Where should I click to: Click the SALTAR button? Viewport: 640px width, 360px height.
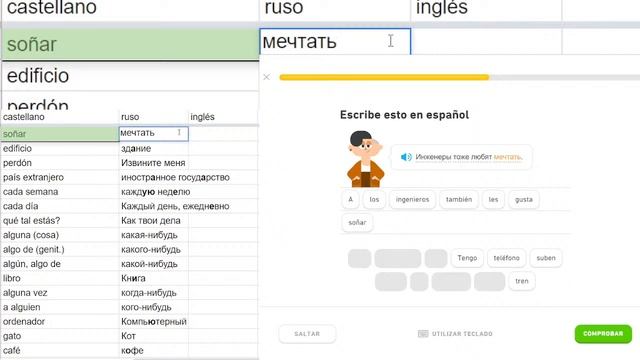307,334
